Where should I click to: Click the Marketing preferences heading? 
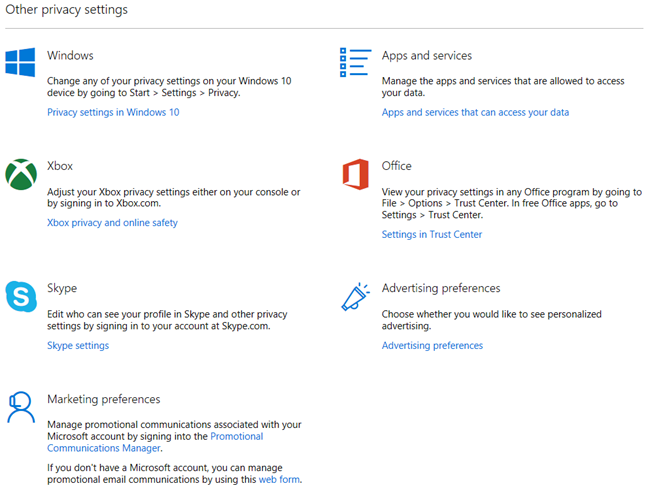104,399
